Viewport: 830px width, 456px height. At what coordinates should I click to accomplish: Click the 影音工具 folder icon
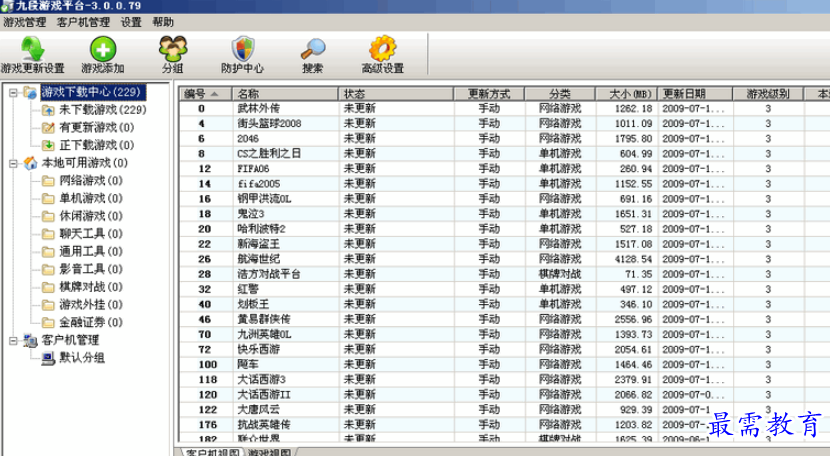pyautogui.click(x=48, y=270)
